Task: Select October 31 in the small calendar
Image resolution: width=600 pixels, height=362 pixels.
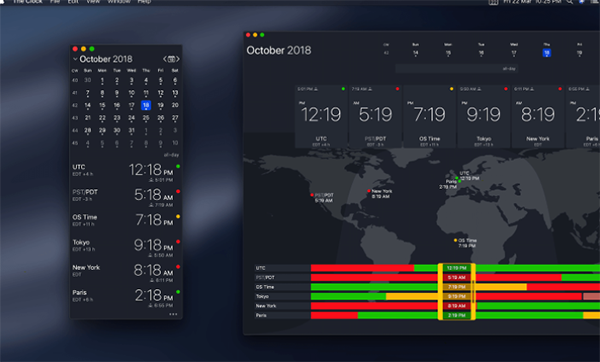Action: click(131, 131)
